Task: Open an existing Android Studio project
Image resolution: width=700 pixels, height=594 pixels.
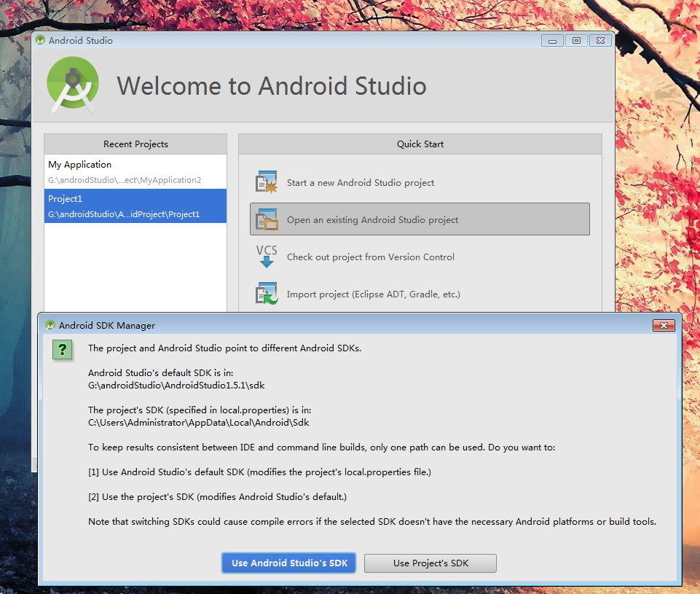Action: [x=420, y=219]
